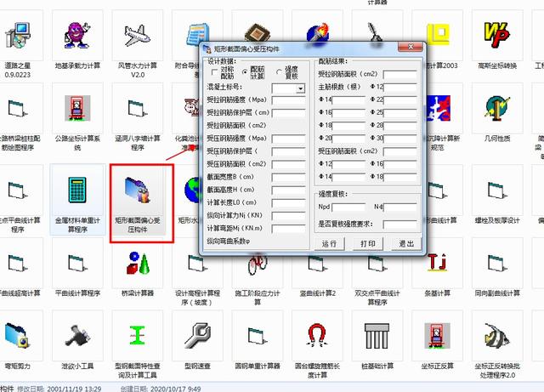Screen dimensions: 544x392
Task: Open the 弯矩剪力 folder icon
Action: (17, 335)
